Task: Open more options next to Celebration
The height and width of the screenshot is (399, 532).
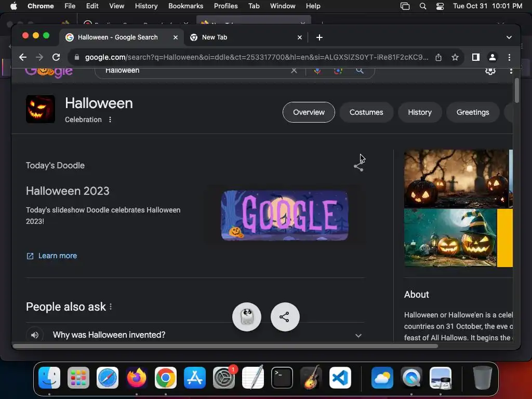Action: coord(110,119)
